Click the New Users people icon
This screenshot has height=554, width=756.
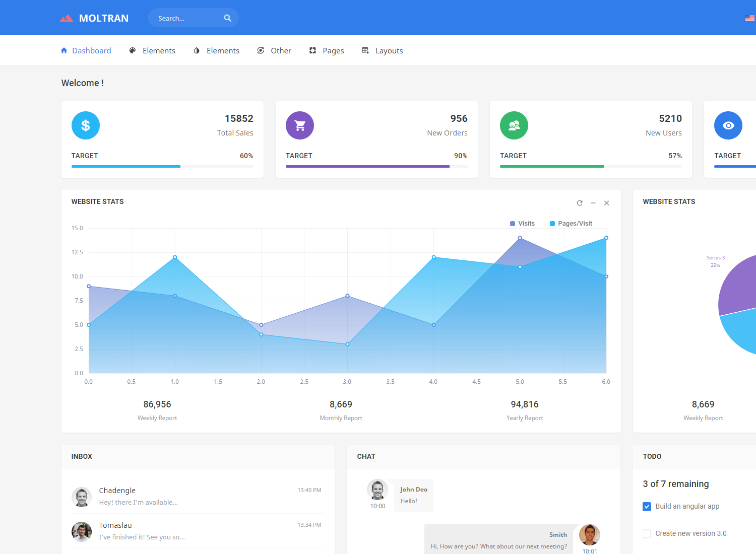514,125
